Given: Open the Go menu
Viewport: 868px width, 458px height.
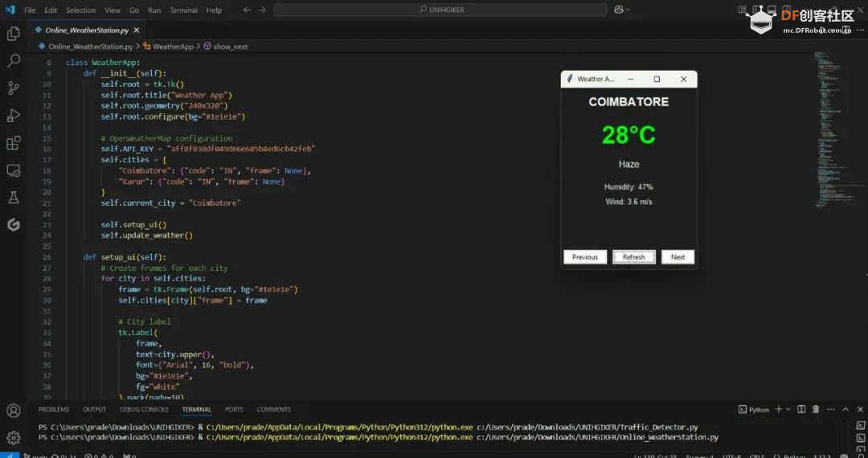Looking at the screenshot, I should pos(134,10).
